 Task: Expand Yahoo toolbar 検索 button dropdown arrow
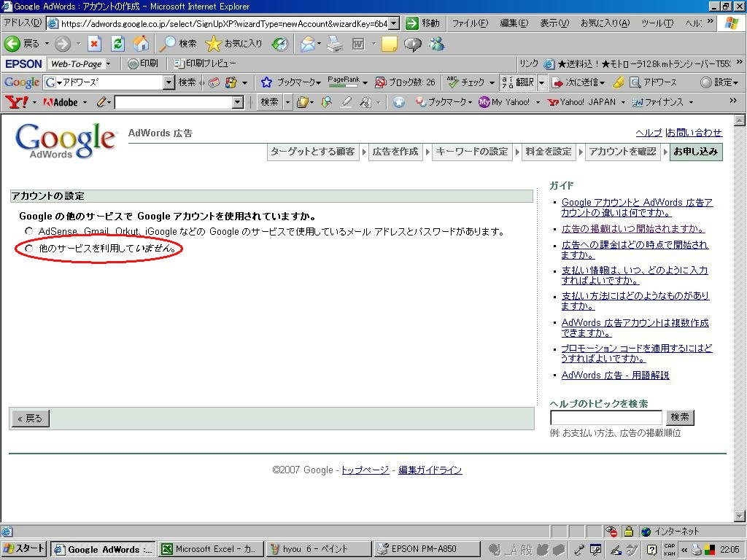pyautogui.click(x=287, y=102)
